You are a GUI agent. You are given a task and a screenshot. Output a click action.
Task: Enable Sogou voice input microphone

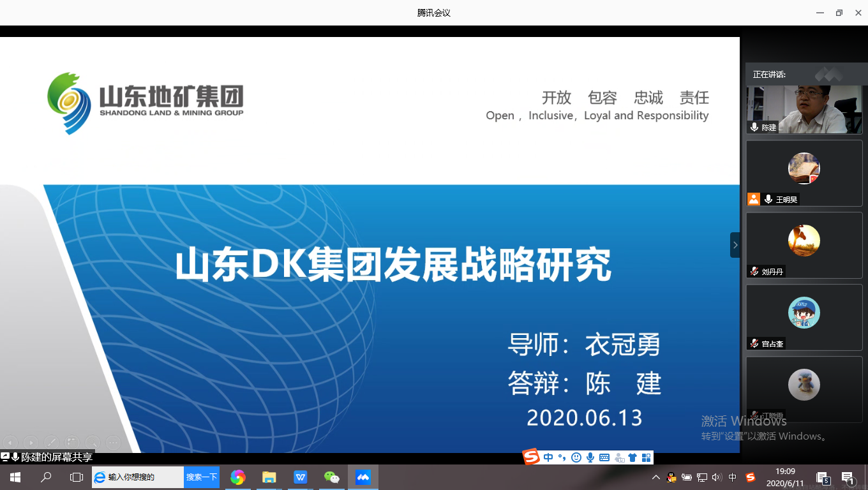590,457
